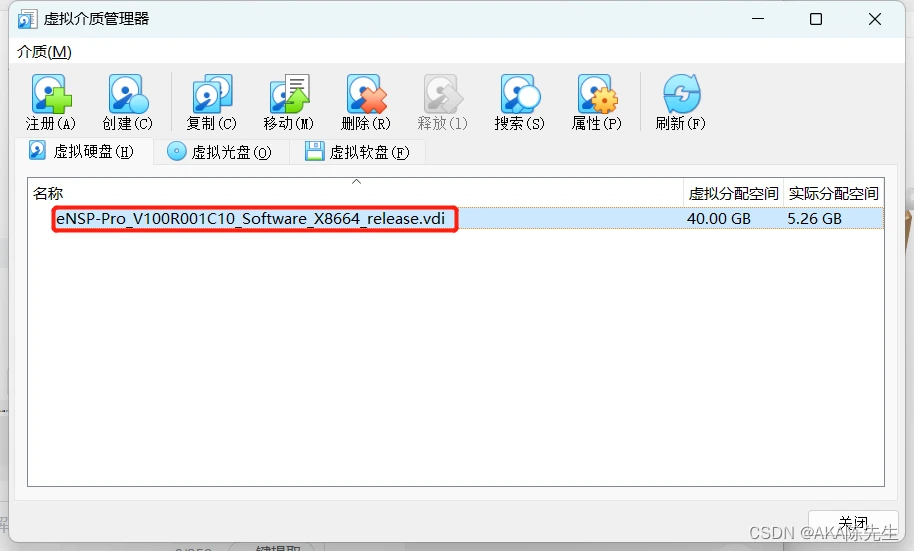Maximize the 虚拟介质管理器 window
This screenshot has width=914, height=551.
coord(816,19)
